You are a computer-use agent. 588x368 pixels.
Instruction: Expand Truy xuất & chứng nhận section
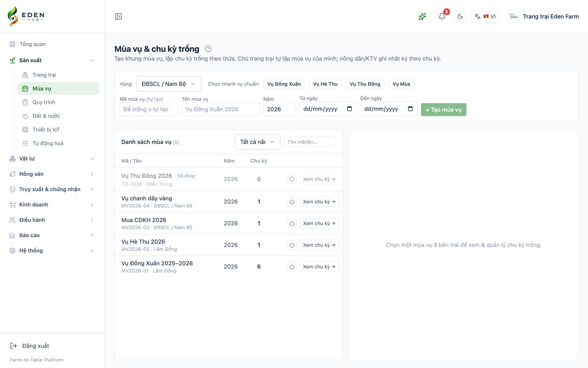[52, 189]
